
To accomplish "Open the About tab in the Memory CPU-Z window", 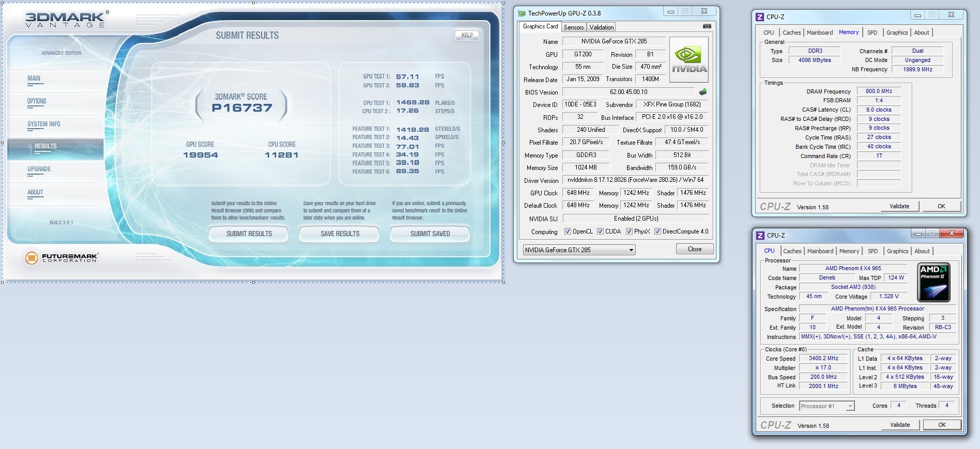I will (922, 33).
